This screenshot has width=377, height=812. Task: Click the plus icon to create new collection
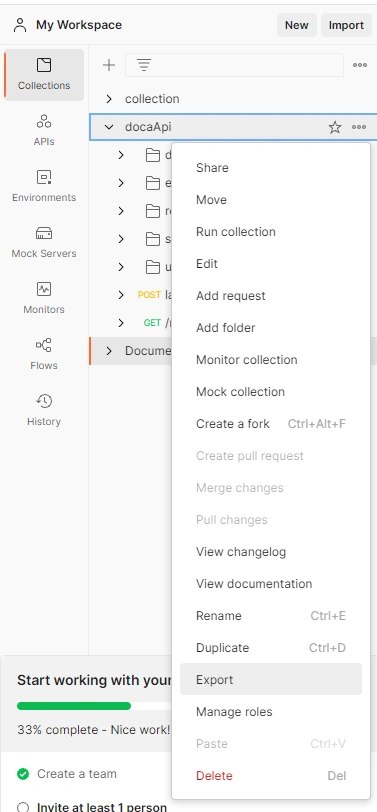pyautogui.click(x=109, y=65)
